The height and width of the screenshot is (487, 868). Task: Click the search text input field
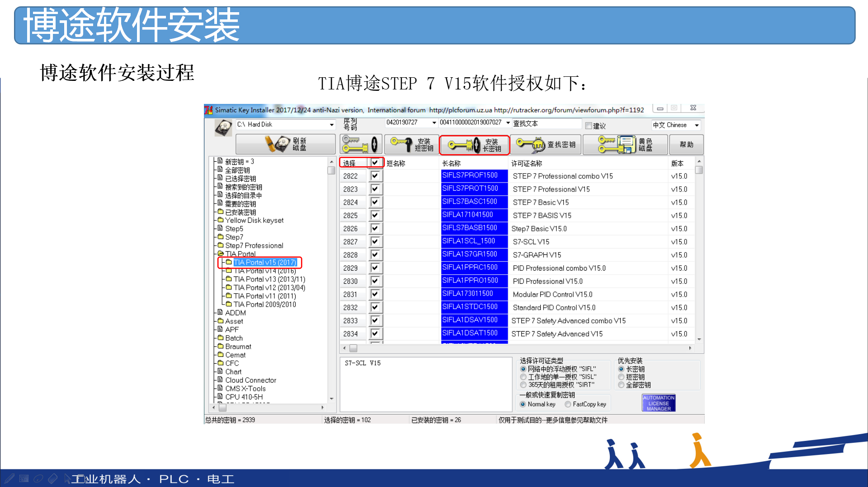click(546, 123)
